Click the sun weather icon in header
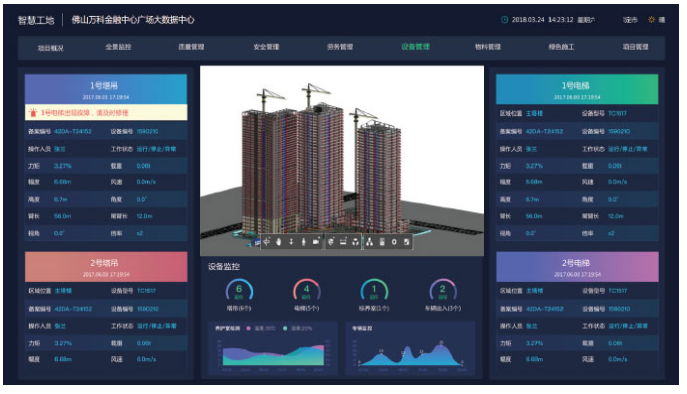The height and width of the screenshot is (394, 687). [x=652, y=20]
